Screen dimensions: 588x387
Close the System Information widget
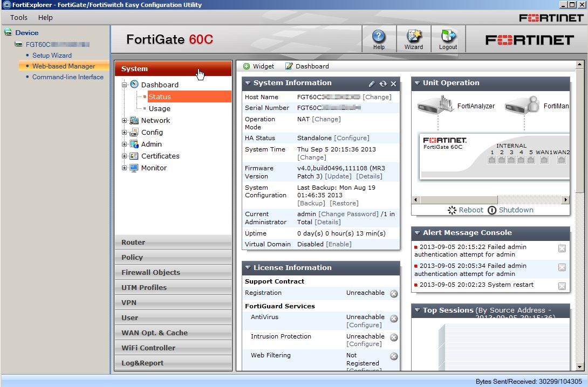(393, 84)
